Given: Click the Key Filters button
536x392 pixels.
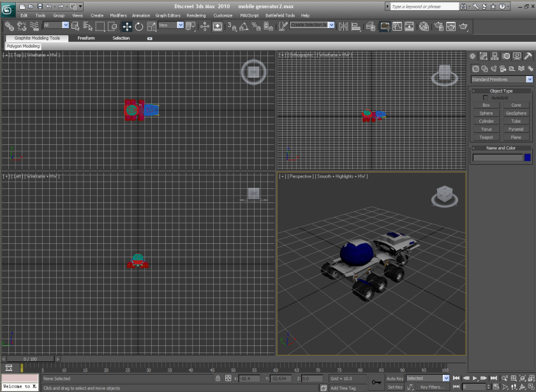Looking at the screenshot, I should [x=432, y=387].
